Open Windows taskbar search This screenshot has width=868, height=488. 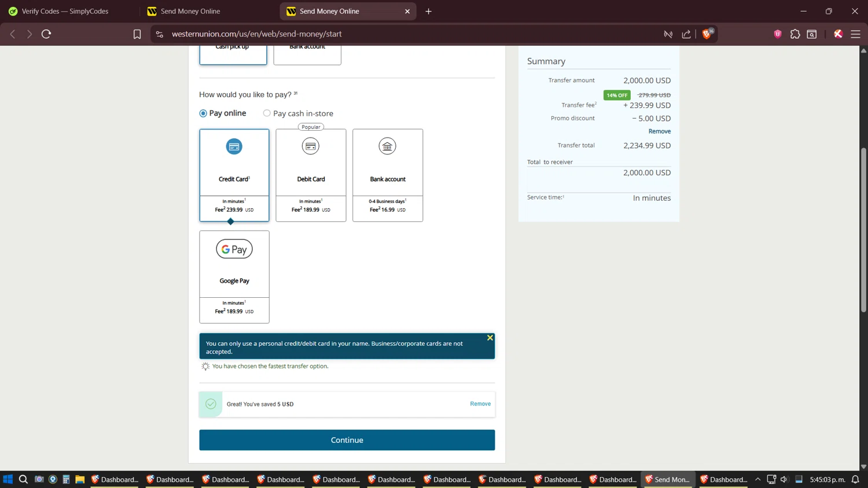23,479
